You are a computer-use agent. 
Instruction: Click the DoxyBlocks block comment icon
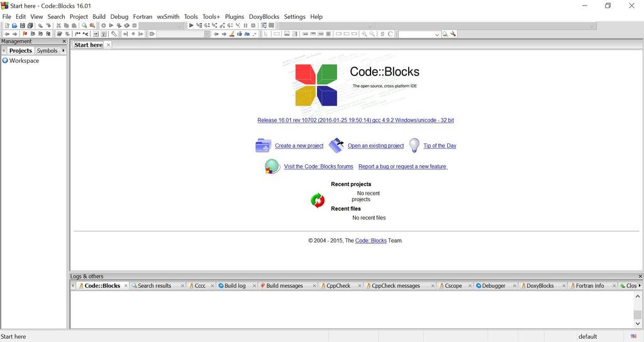click(x=77, y=34)
